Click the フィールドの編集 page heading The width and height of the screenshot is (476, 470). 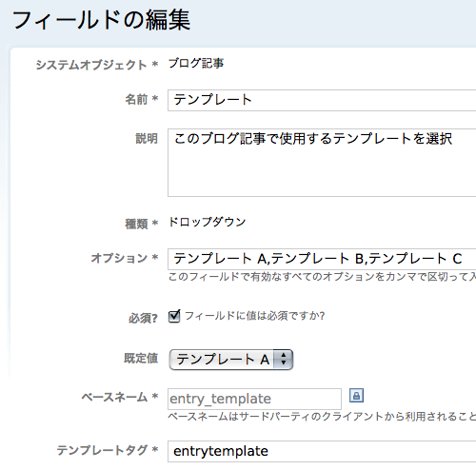click(x=101, y=20)
